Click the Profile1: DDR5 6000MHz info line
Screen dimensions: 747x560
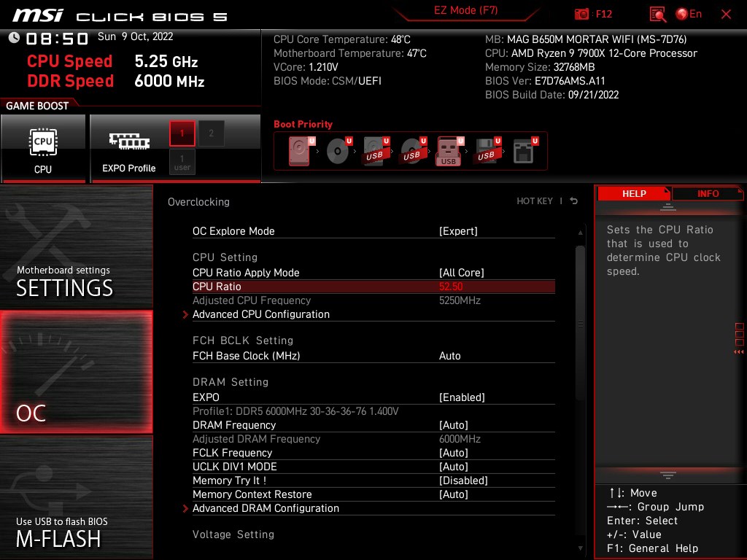pos(295,411)
